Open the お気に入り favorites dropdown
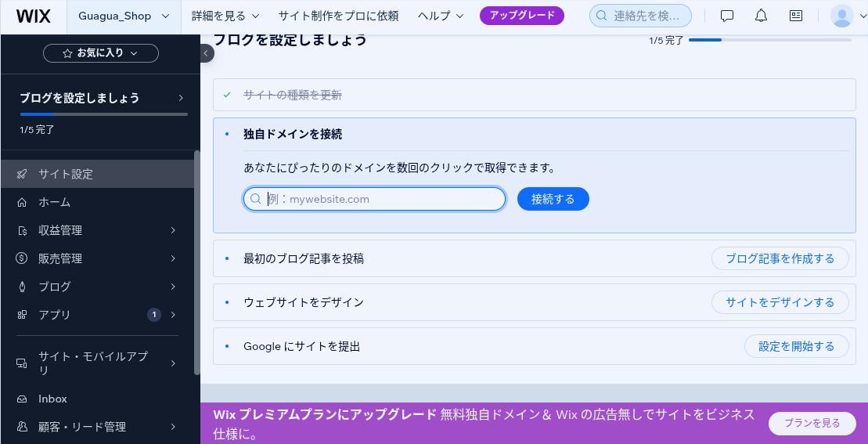The width and height of the screenshot is (868, 444). click(x=101, y=53)
